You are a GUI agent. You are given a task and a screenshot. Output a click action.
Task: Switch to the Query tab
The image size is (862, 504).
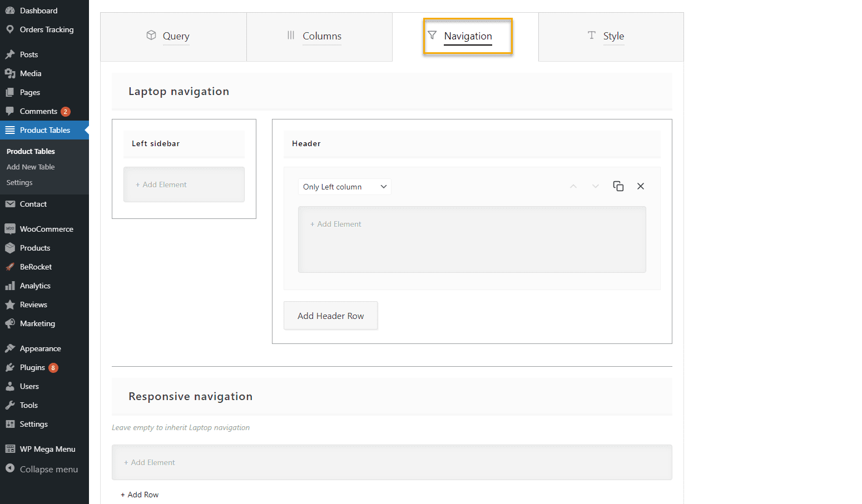click(174, 37)
